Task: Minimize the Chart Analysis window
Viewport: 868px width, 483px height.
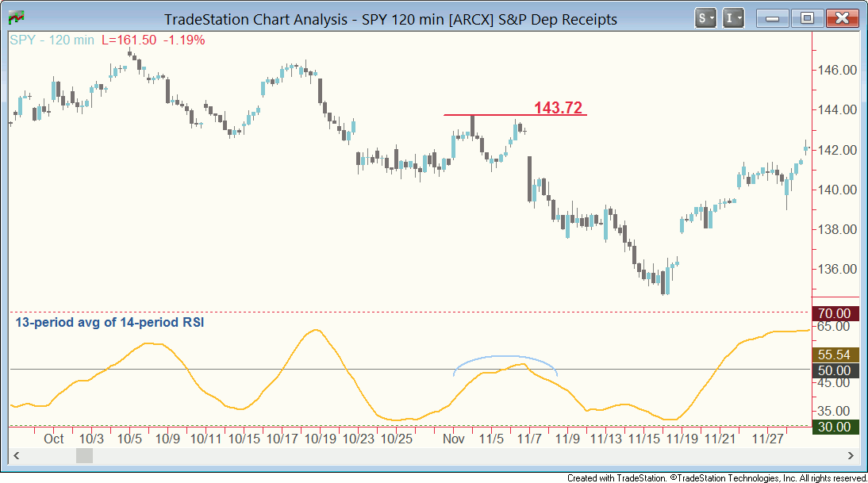Action: click(772, 17)
